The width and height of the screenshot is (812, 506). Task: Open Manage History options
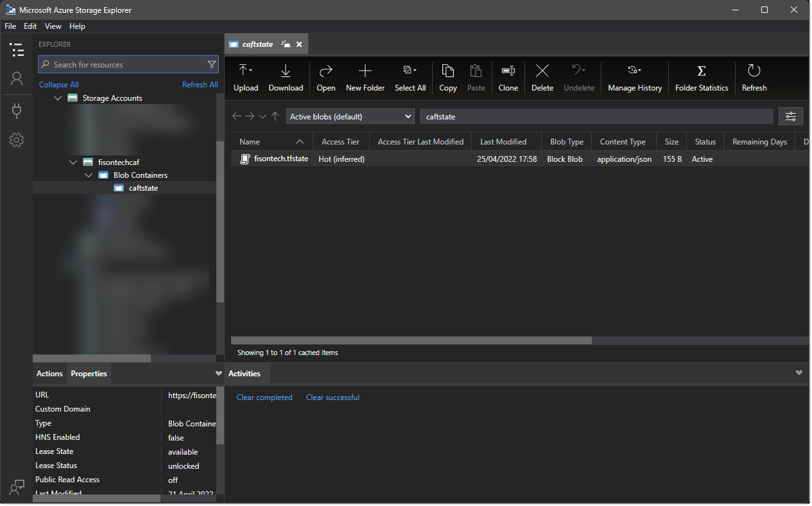pos(635,78)
